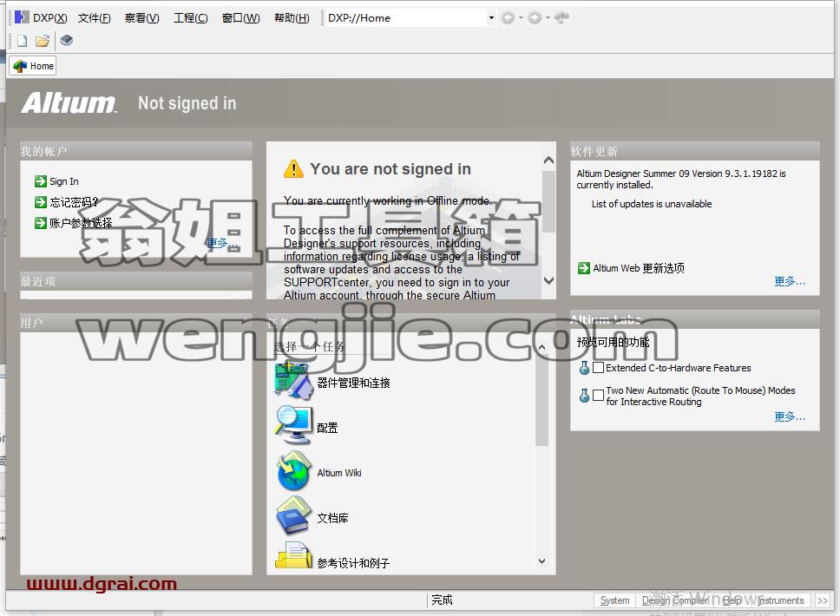Click the warning triangle icon
This screenshot has width=840, height=616.
click(x=293, y=168)
